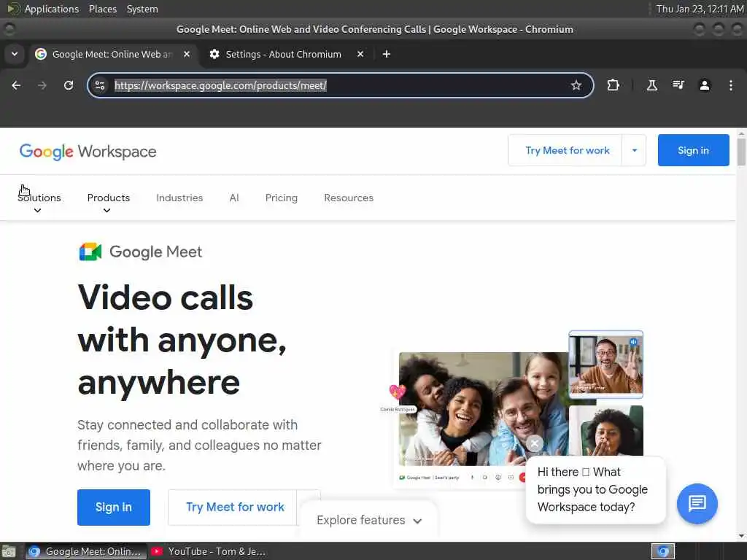Switch to Settings - About Chromium tab
Viewport: 747px width, 560px height.
285,54
